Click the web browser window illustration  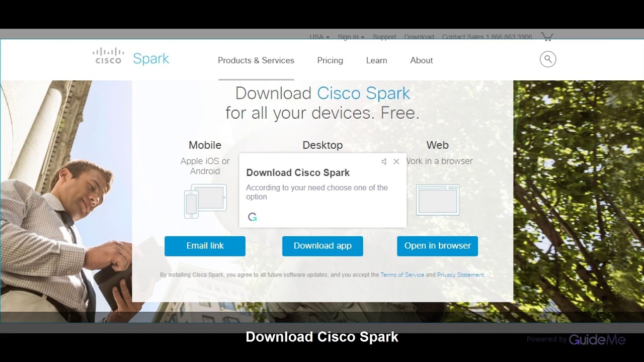[438, 200]
